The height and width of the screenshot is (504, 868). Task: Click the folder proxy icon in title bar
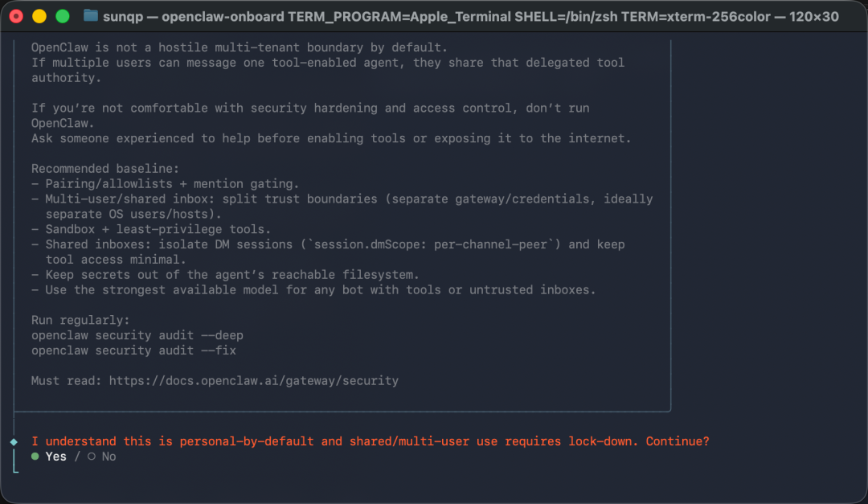point(91,16)
